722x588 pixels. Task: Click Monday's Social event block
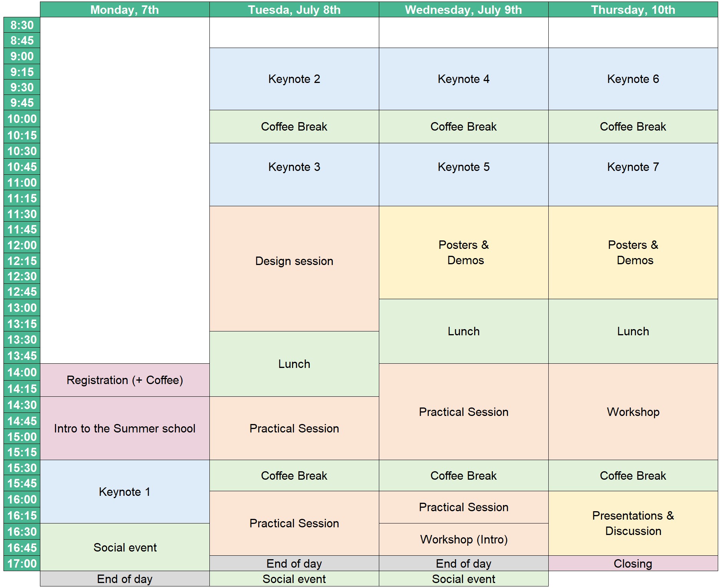(125, 547)
